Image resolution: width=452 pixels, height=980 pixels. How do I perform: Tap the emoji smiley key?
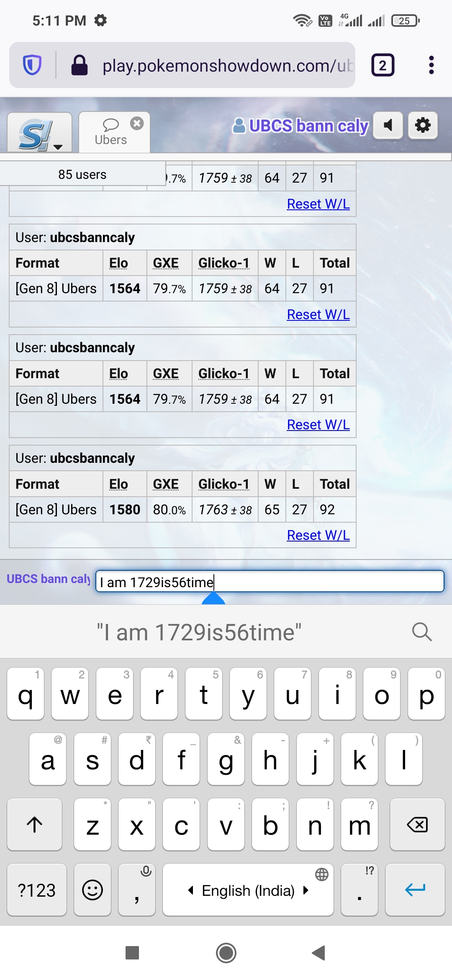point(92,890)
